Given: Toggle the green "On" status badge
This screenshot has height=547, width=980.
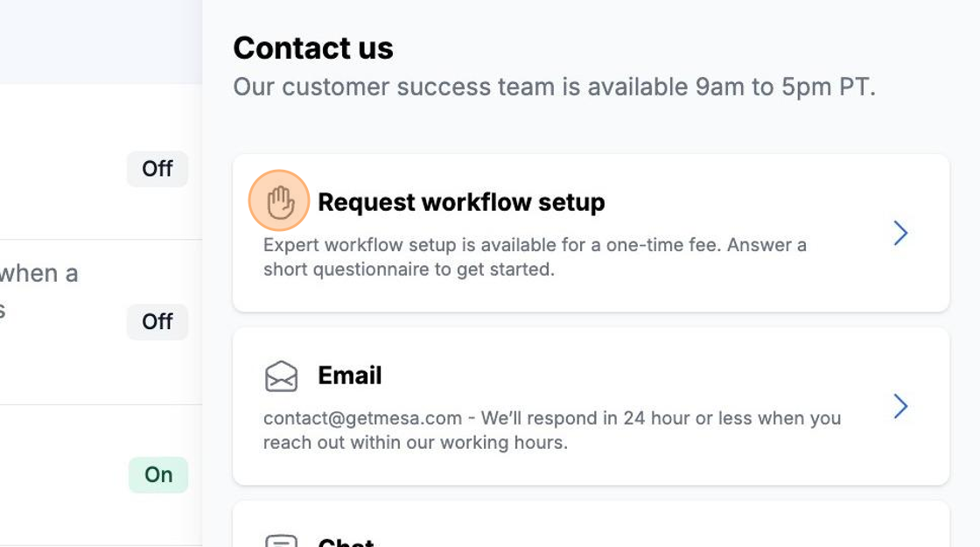Looking at the screenshot, I should click(x=158, y=475).
